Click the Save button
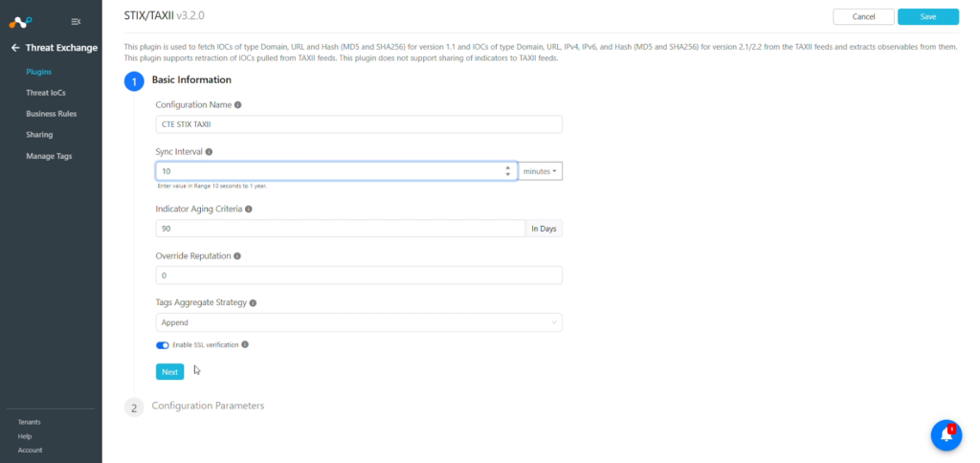The width and height of the screenshot is (980, 463). click(x=928, y=17)
